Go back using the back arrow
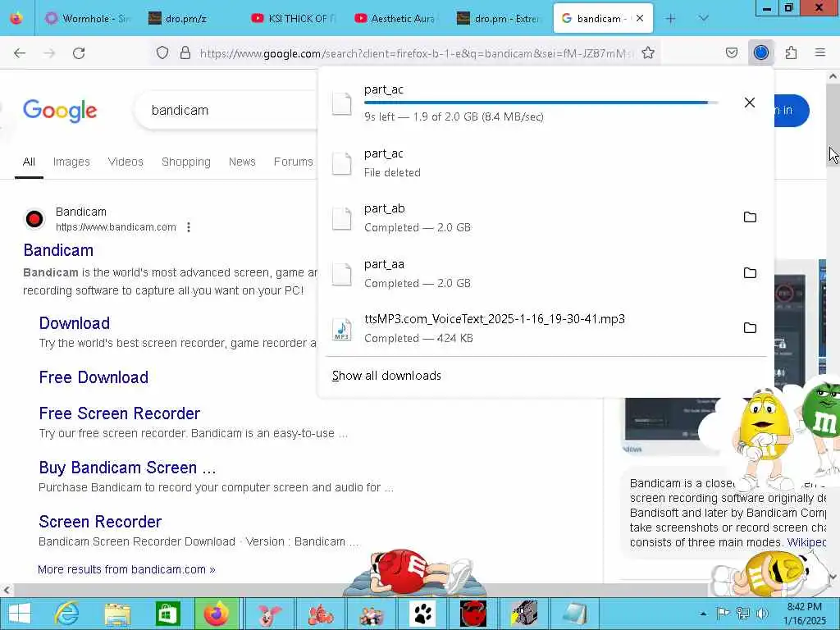 20,53
